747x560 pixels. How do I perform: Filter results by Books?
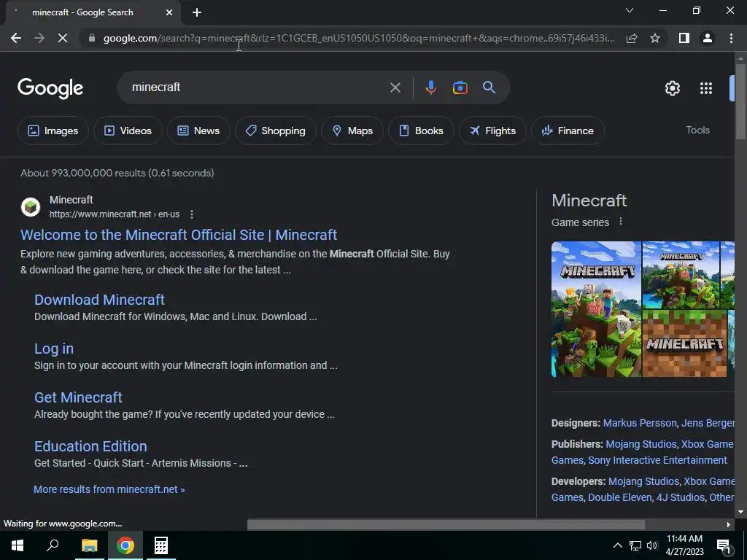pyautogui.click(x=421, y=131)
